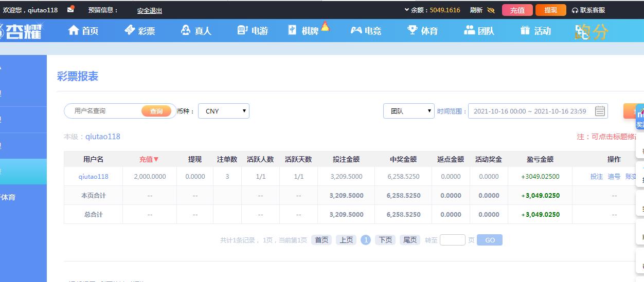Screen dimensions: 644x282
Task: Click the GO page jump button
Action: click(x=490, y=240)
